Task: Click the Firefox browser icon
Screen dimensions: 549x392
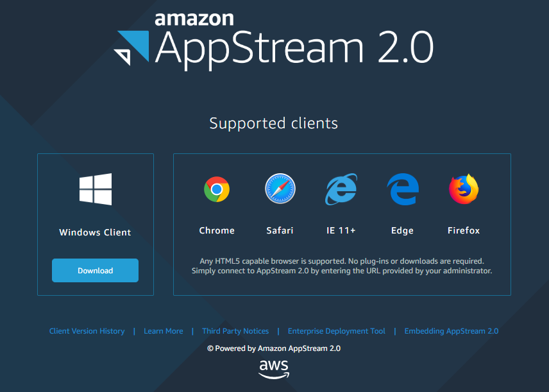Action: pos(464,189)
